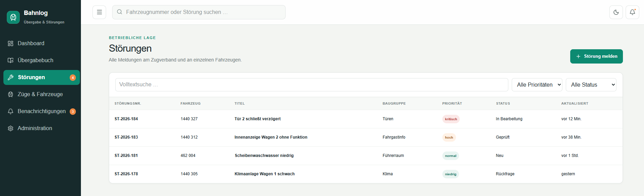This screenshot has width=644, height=196.
Task: Click the Störungsnr. column header
Action: 128,104
